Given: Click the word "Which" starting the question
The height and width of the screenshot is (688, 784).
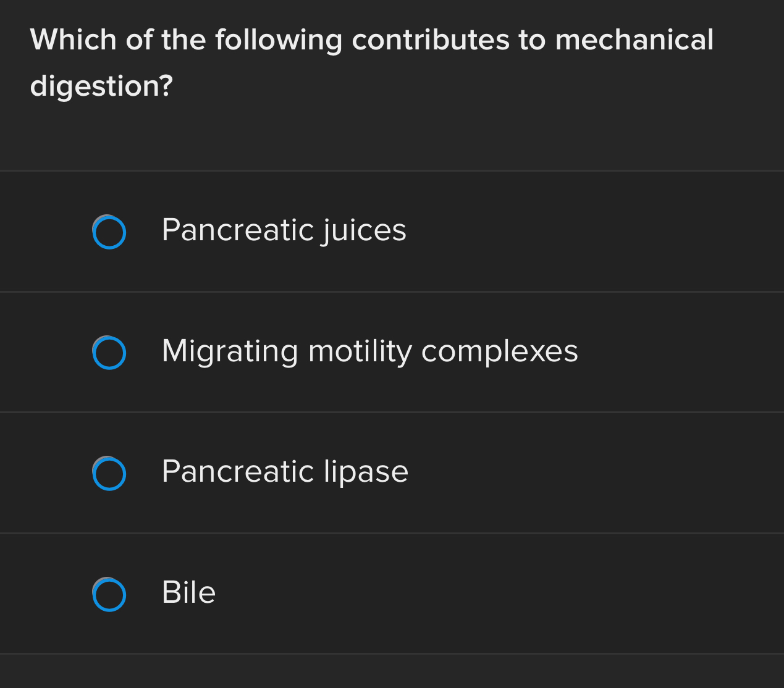Looking at the screenshot, I should point(74,40).
